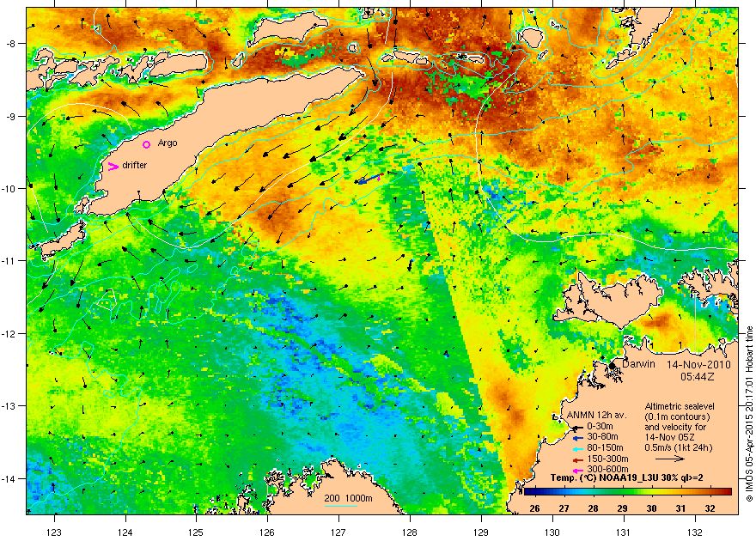This screenshot has width=756, height=541.
Task: Click the magenta 300-600m legend arrow
Action: point(577,471)
